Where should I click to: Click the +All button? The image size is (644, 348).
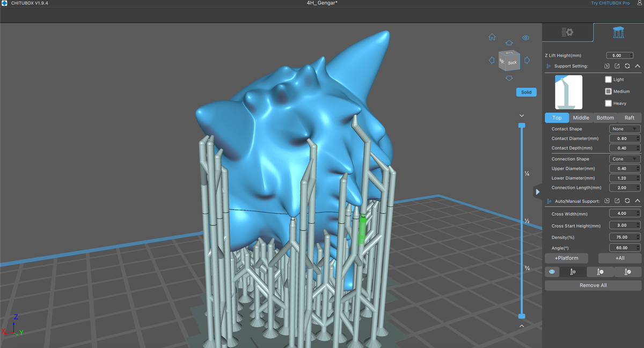coord(620,258)
